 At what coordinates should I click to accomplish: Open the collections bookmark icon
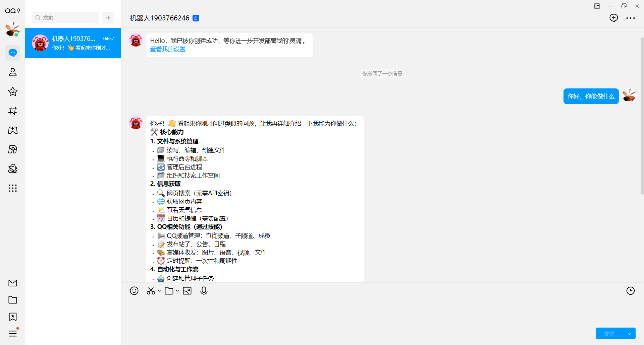click(x=13, y=317)
